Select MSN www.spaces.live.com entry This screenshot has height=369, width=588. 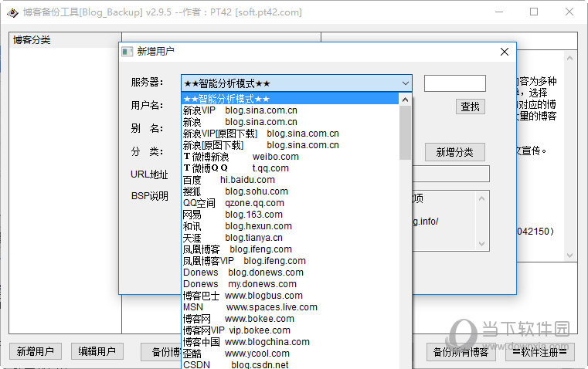pyautogui.click(x=290, y=307)
